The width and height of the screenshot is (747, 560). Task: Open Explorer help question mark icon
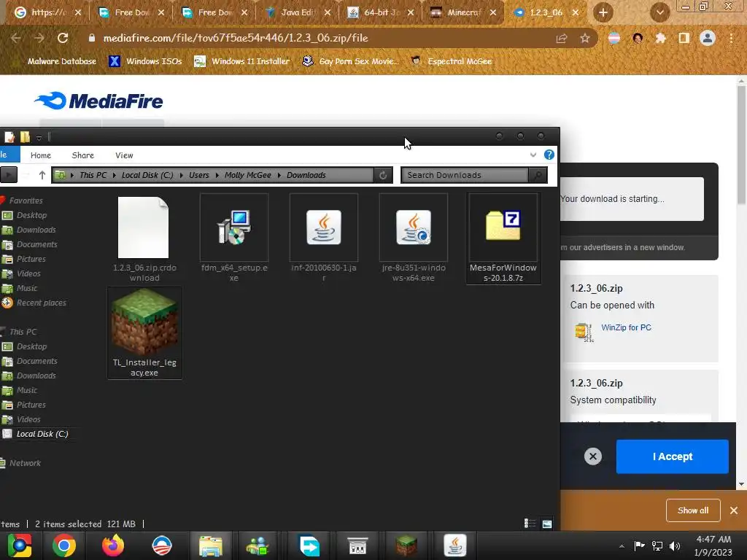(549, 155)
